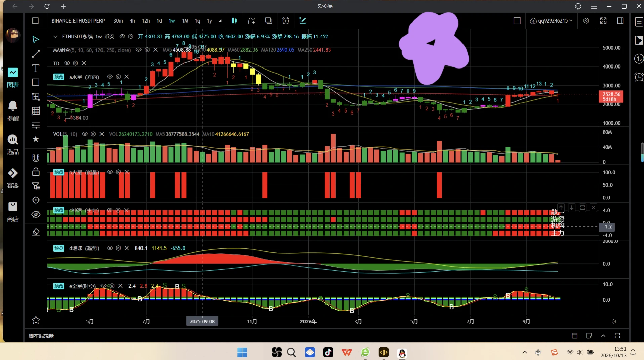Viewport: 644px width, 360px height.
Task: Toggle visibility of MA组合 indicator
Action: tap(138, 50)
